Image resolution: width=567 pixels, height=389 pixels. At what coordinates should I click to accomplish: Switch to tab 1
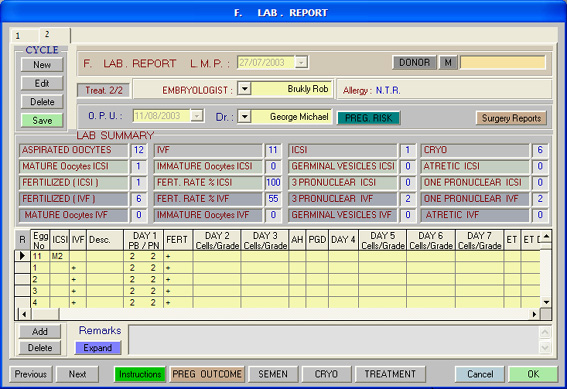(x=25, y=36)
